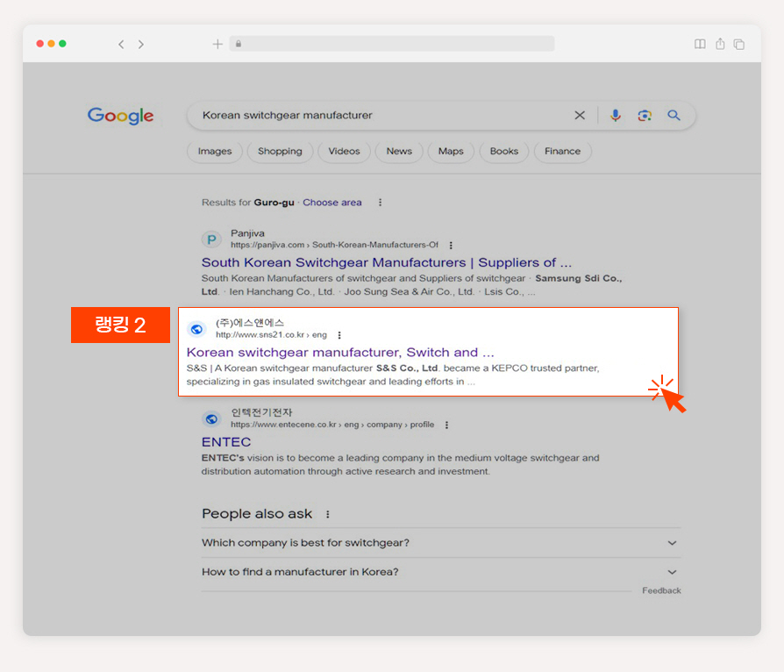The image size is (784, 672).
Task: Open South Korean Switchgear Manufacturers result
Action: pyautogui.click(x=386, y=262)
